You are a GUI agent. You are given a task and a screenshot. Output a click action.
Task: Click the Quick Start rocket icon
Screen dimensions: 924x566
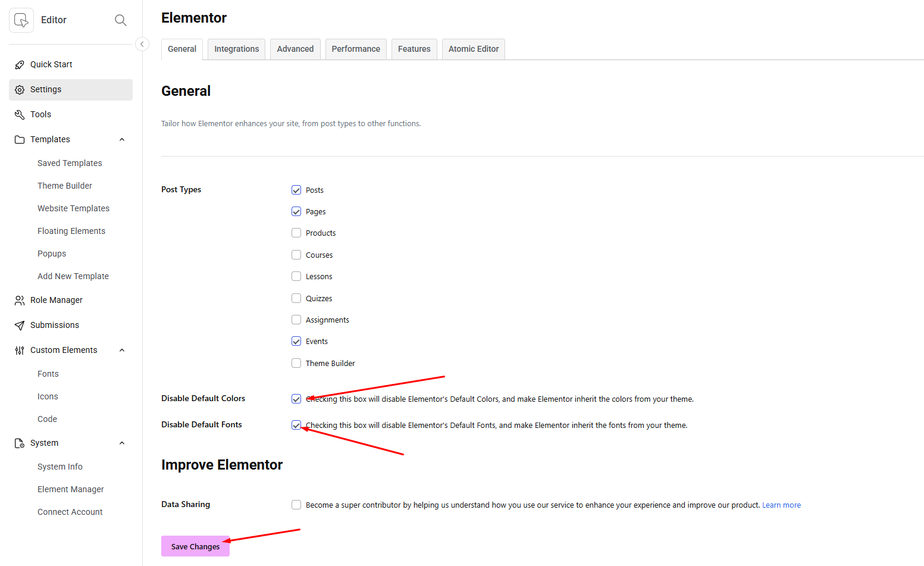click(x=20, y=64)
